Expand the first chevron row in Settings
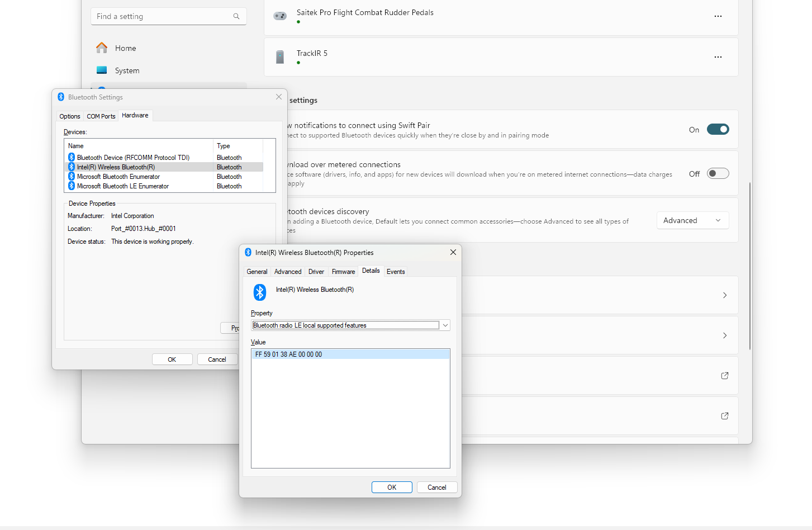The height and width of the screenshot is (530, 812). [725, 295]
